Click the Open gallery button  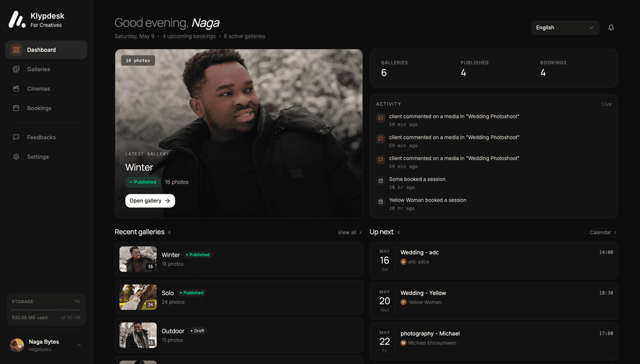click(x=150, y=201)
